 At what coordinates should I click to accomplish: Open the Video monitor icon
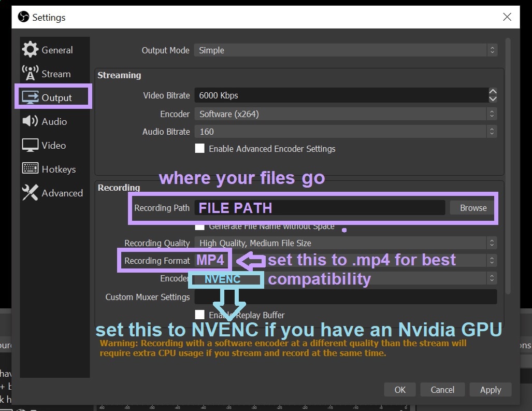[x=30, y=145]
